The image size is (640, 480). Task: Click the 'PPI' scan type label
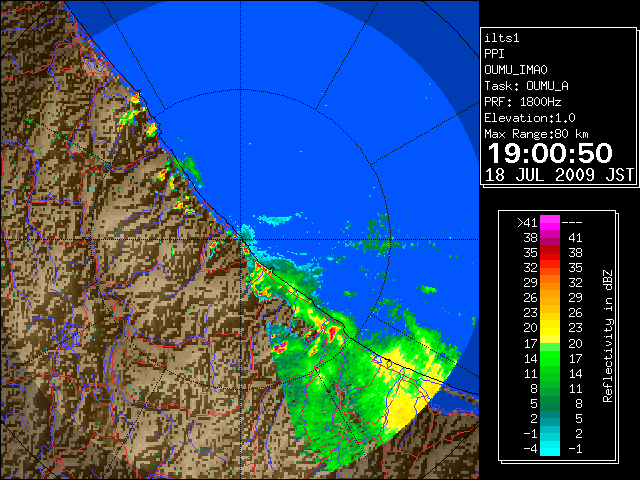point(494,54)
